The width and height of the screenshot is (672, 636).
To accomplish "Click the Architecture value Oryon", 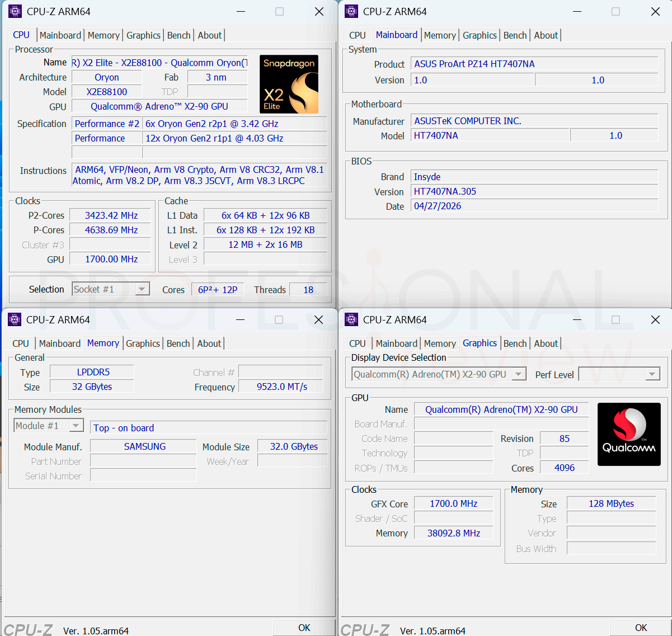I will (106, 77).
